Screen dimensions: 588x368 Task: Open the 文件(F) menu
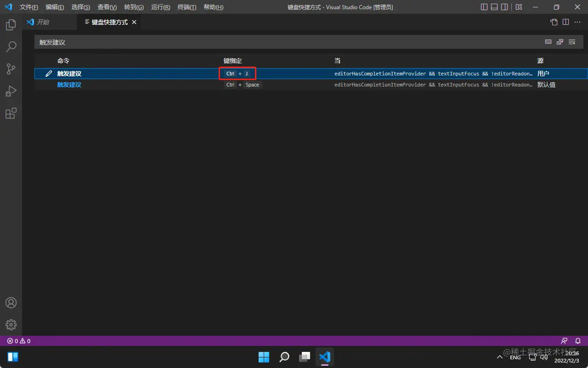pos(29,7)
